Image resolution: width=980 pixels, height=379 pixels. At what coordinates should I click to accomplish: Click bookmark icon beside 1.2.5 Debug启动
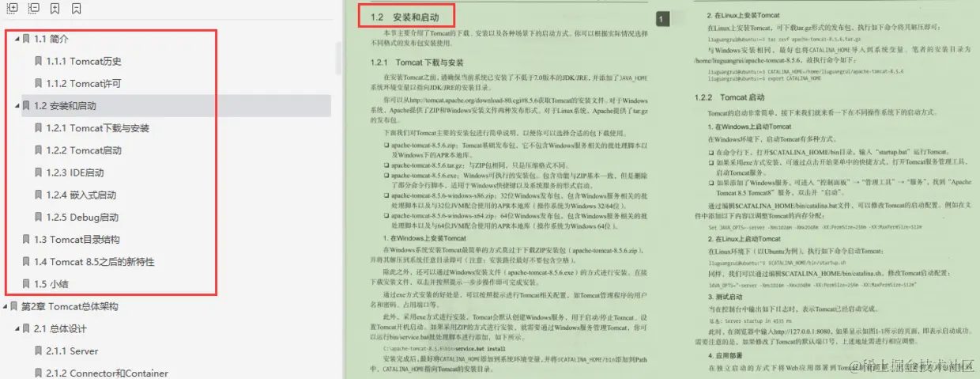click(38, 217)
